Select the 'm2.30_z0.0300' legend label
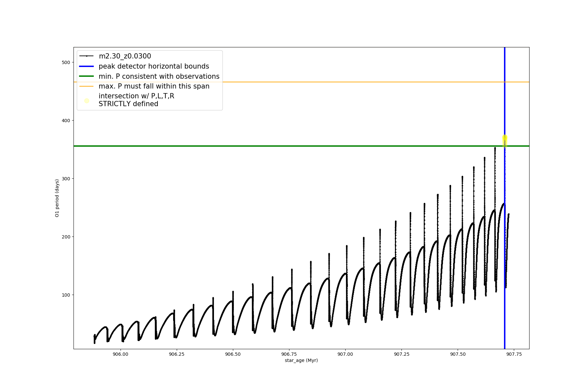 [125, 56]
